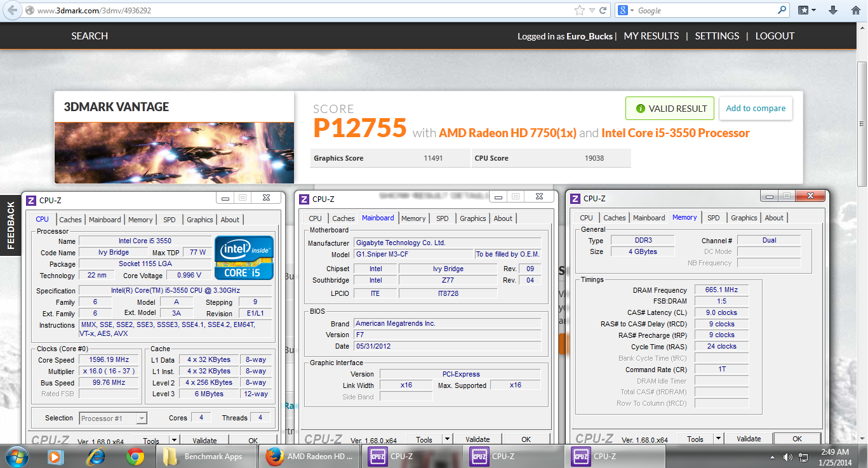This screenshot has height=468, width=868.
Task: Select the Core Speed value 1596.19 MHz
Action: pos(109,360)
